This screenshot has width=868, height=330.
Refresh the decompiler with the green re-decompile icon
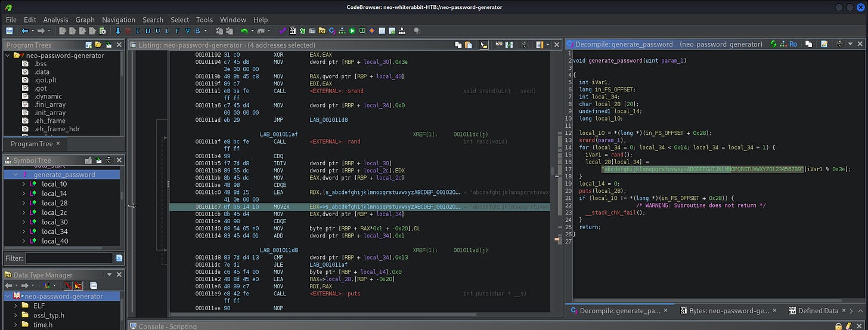[x=773, y=44]
